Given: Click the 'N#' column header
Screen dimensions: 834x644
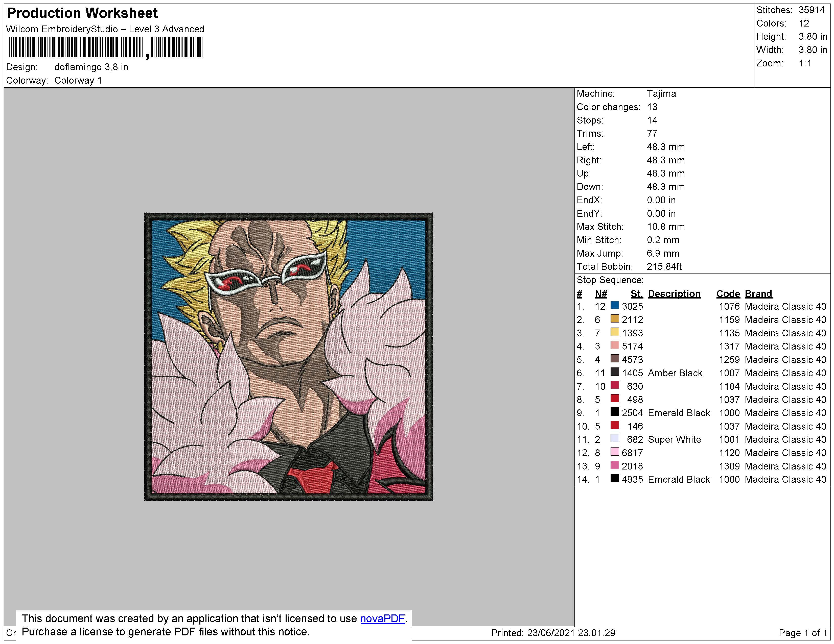Looking at the screenshot, I should (x=601, y=294).
